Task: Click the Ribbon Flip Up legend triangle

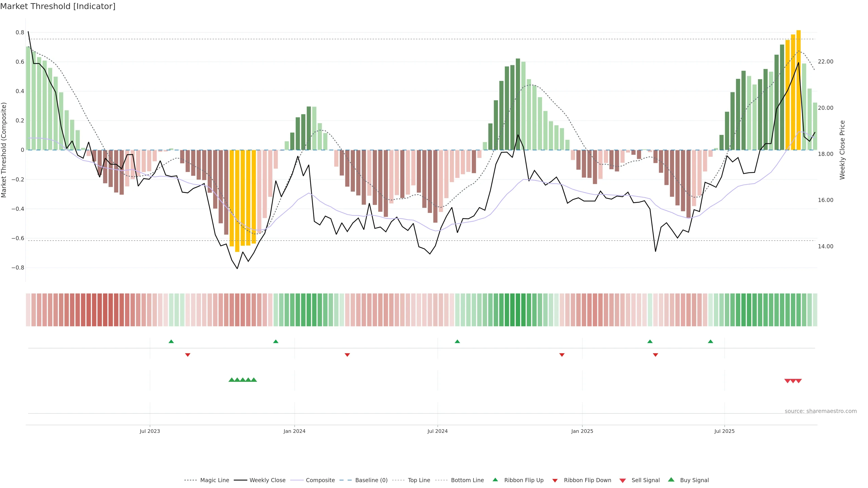Action: pos(495,480)
